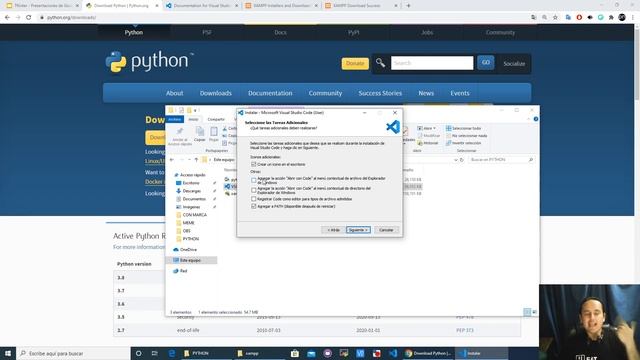
Task: Click Cancelar in the VS Code installer
Action: tap(386, 230)
